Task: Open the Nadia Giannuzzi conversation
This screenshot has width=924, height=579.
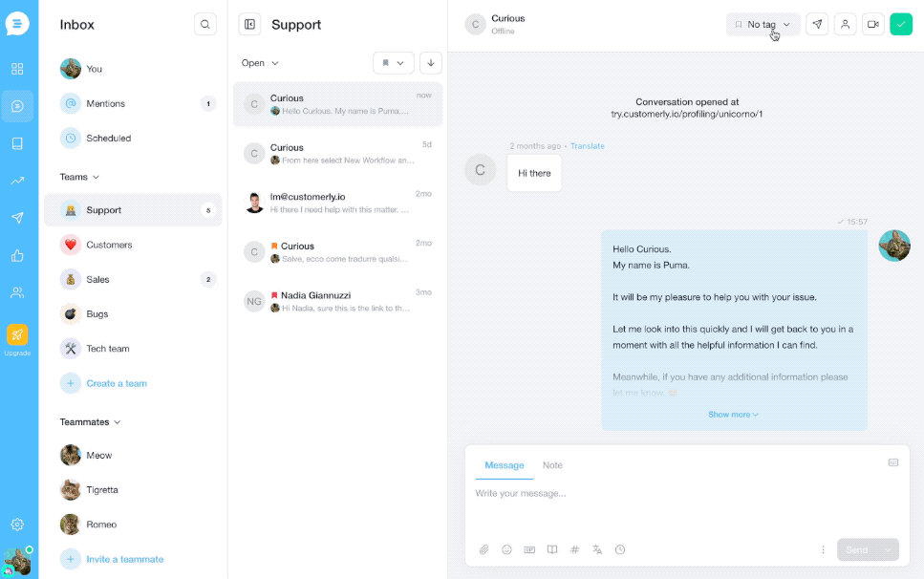Action: click(x=337, y=301)
